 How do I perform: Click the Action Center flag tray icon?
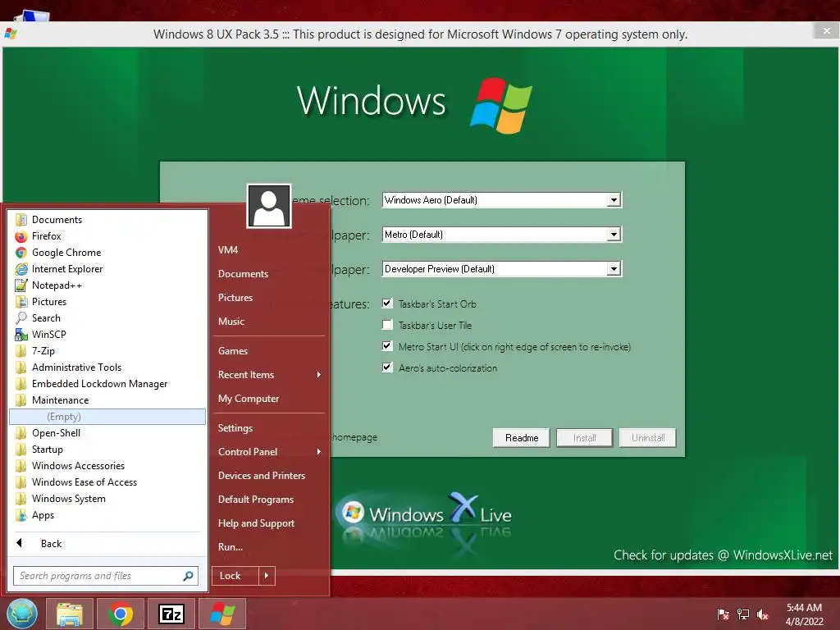click(724, 614)
